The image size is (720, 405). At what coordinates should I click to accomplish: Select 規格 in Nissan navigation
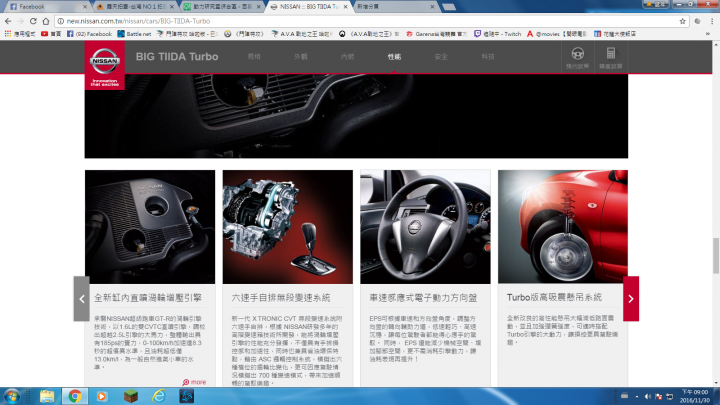tap(254, 57)
